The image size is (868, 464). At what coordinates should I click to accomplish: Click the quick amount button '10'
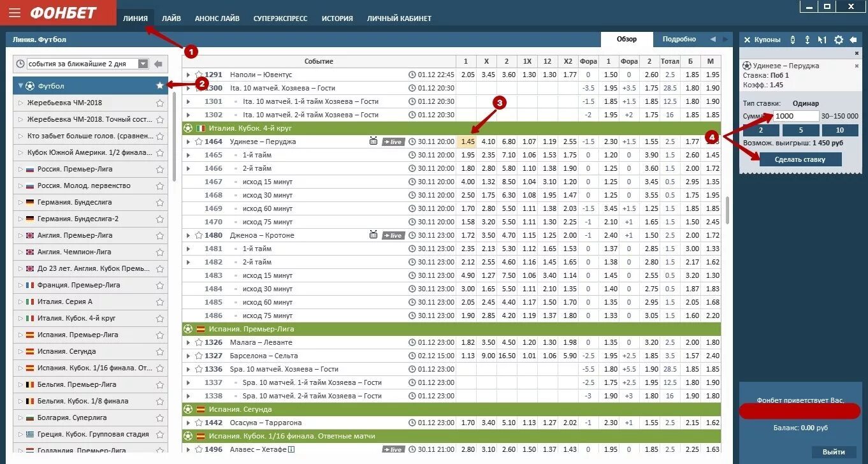click(839, 130)
